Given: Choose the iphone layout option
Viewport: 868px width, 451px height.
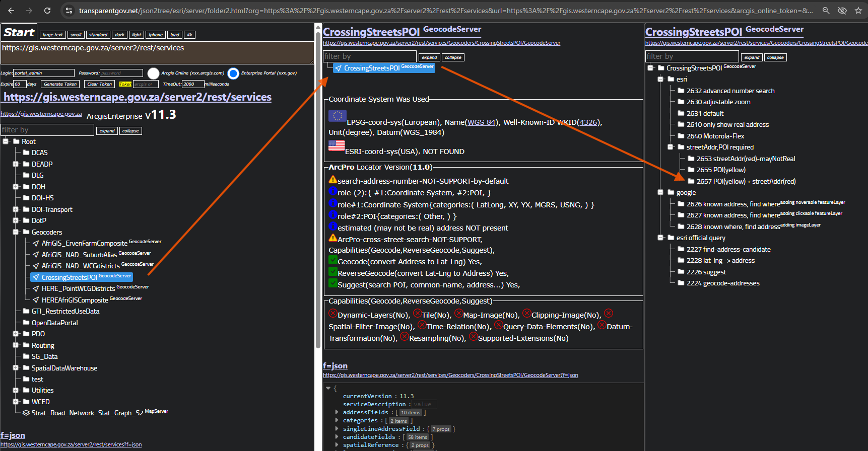Looking at the screenshot, I should (x=156, y=35).
